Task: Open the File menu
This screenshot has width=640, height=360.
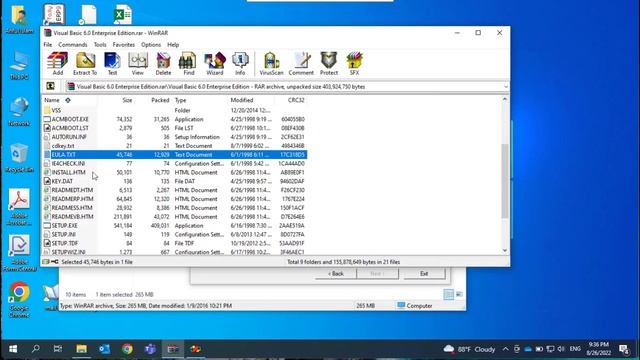Action: click(x=48, y=44)
